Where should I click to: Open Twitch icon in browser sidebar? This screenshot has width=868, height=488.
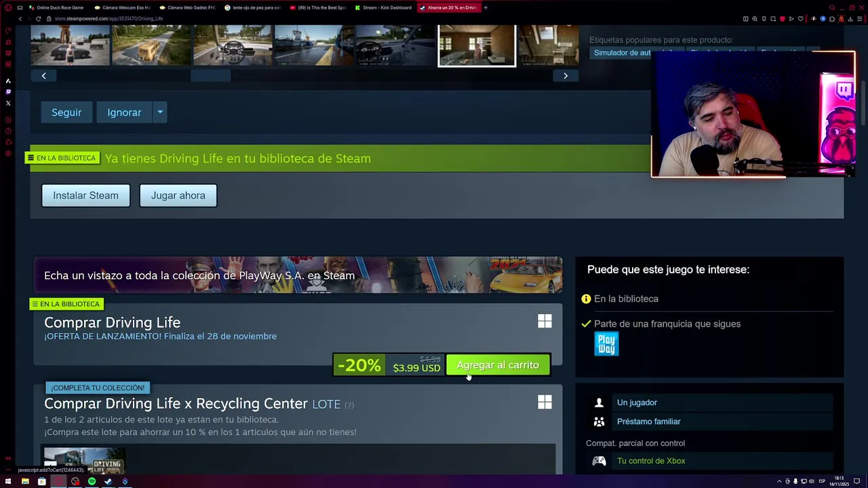pyautogui.click(x=8, y=91)
